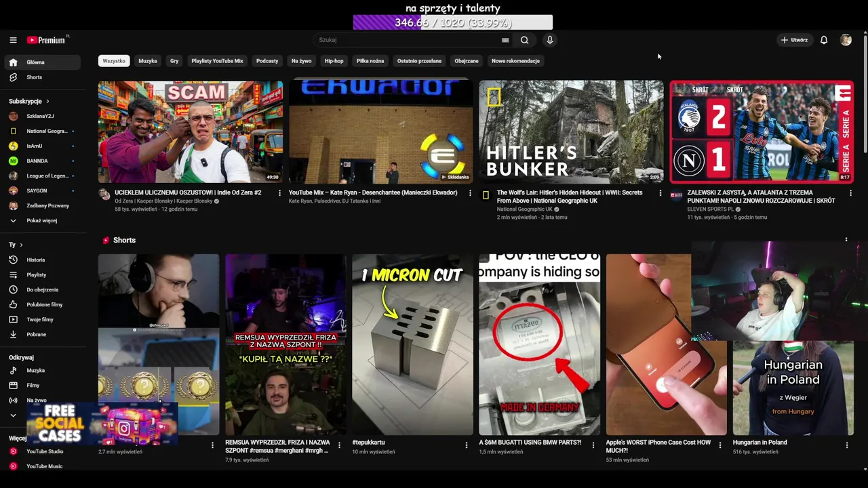The width and height of the screenshot is (868, 488).
Task: Select the Podcasty filter chip
Action: tap(267, 61)
